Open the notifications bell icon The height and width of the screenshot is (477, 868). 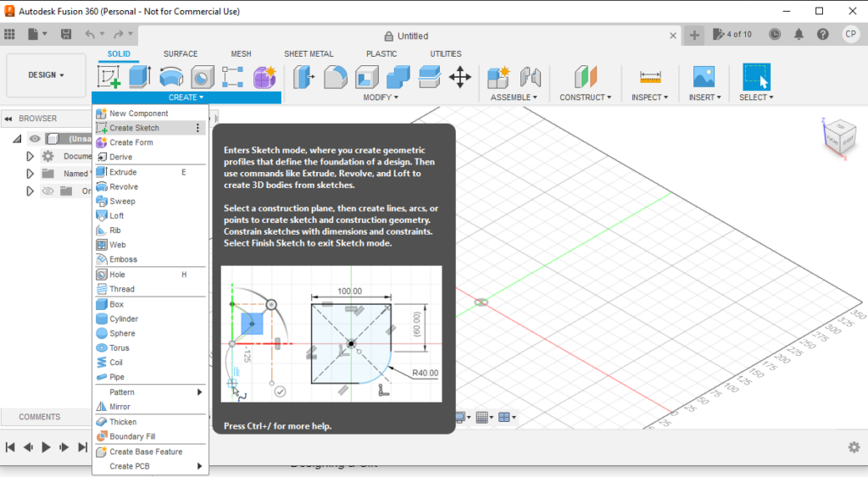click(x=798, y=35)
